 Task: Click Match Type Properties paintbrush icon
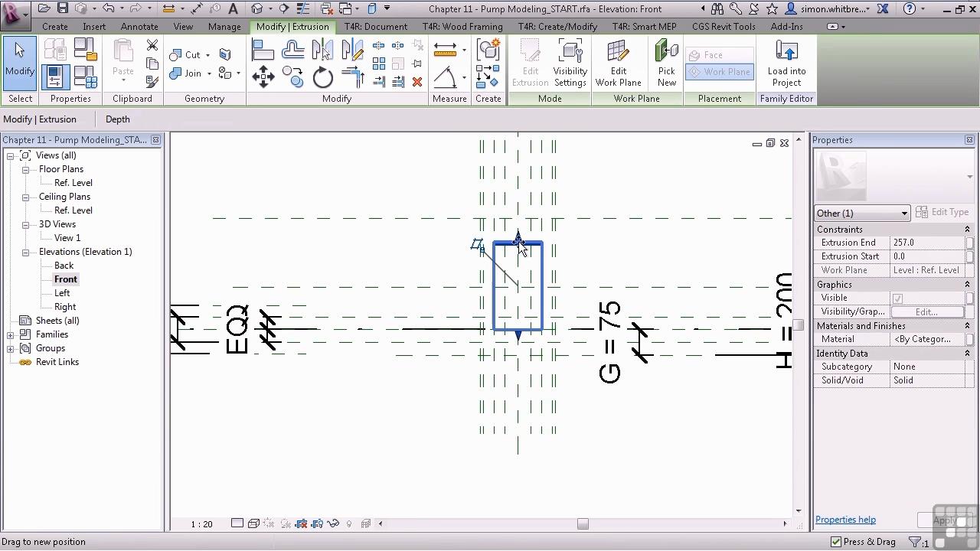click(152, 80)
